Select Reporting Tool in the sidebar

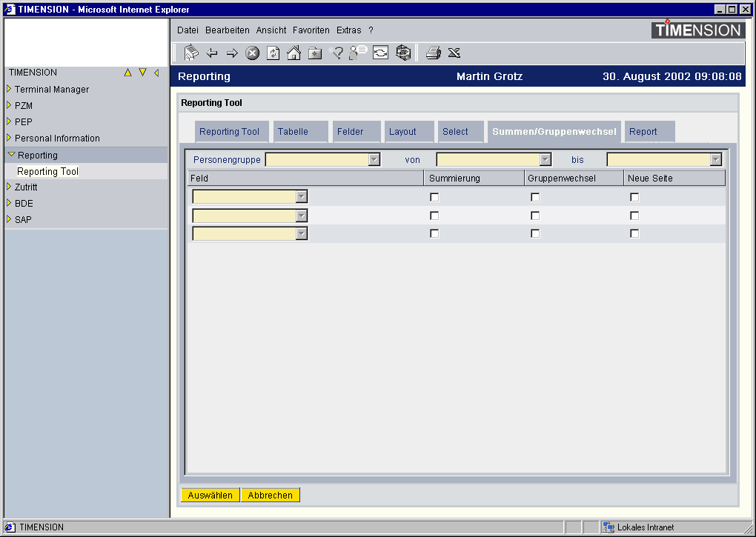click(47, 171)
